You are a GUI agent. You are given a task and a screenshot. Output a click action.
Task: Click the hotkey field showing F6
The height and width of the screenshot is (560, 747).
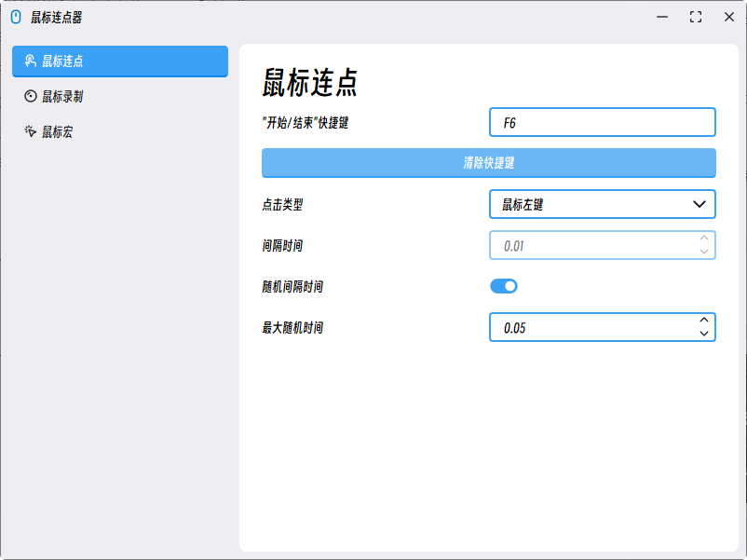602,120
